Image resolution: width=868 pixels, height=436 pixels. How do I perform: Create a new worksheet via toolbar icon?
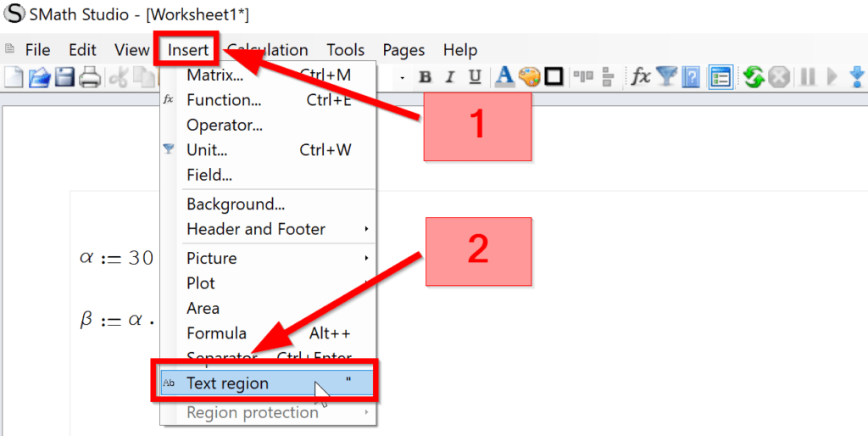[x=14, y=77]
